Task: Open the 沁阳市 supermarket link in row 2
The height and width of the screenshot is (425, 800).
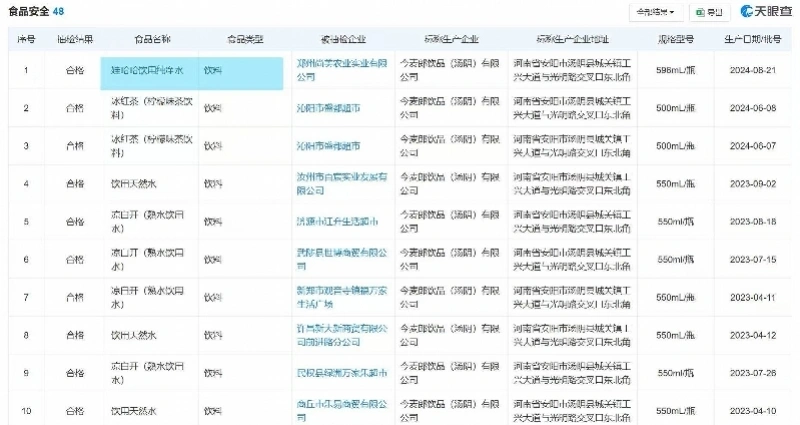Action: coord(328,108)
